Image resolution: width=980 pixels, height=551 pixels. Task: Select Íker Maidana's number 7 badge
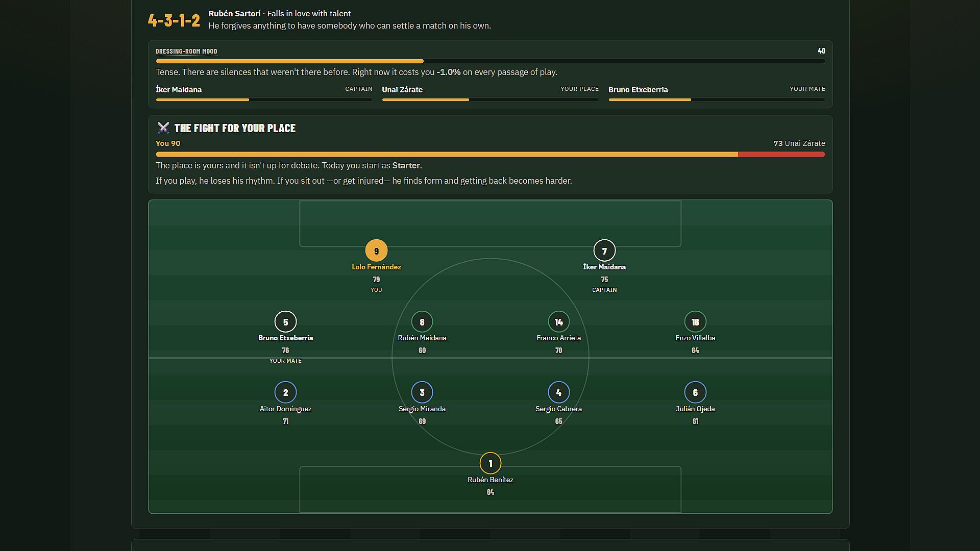604,251
